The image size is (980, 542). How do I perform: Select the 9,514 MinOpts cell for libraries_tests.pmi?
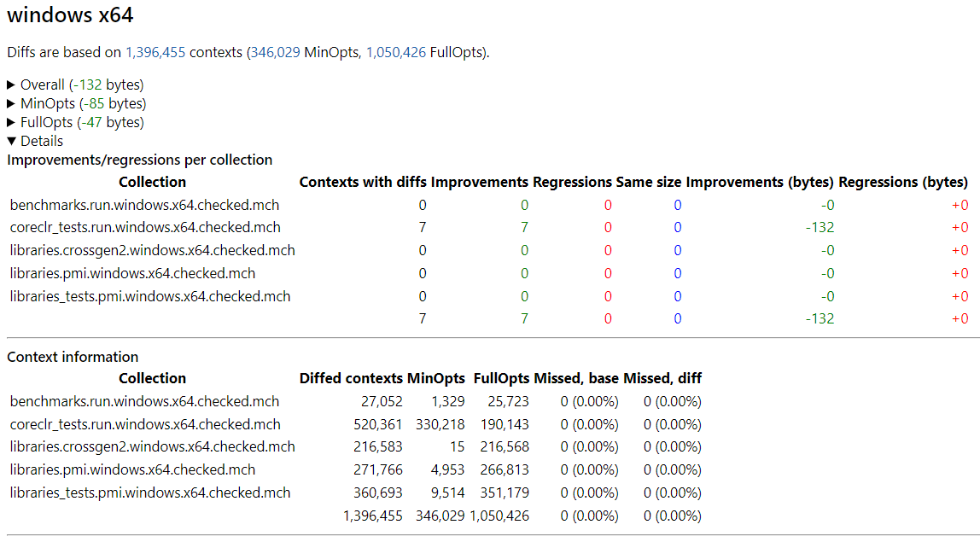coord(447,492)
